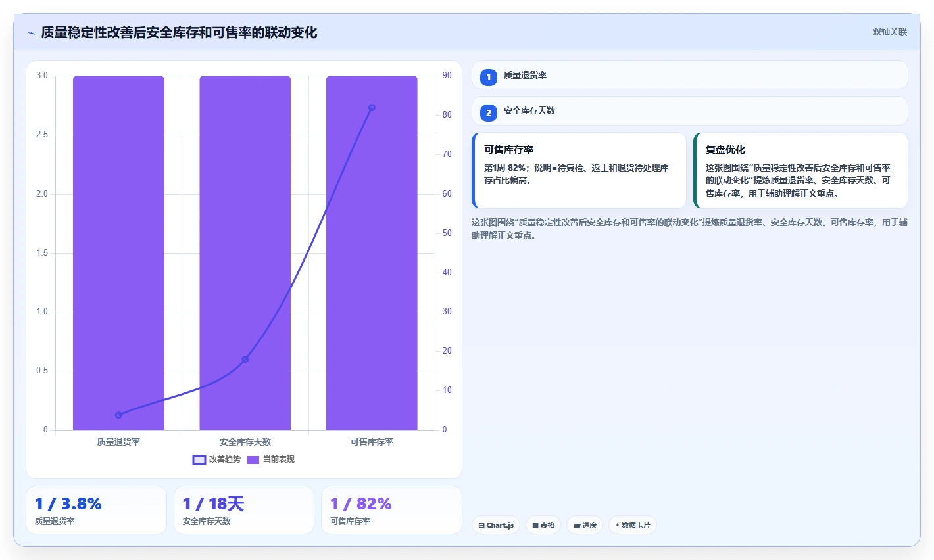Click the purple bar for 质量退货率
The height and width of the screenshot is (560, 934).
(x=118, y=253)
